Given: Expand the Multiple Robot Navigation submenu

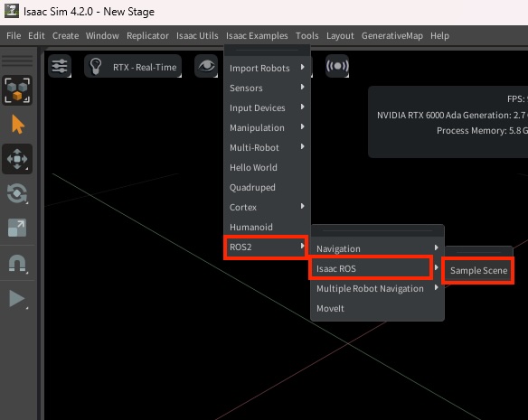Looking at the screenshot, I should tap(378, 288).
